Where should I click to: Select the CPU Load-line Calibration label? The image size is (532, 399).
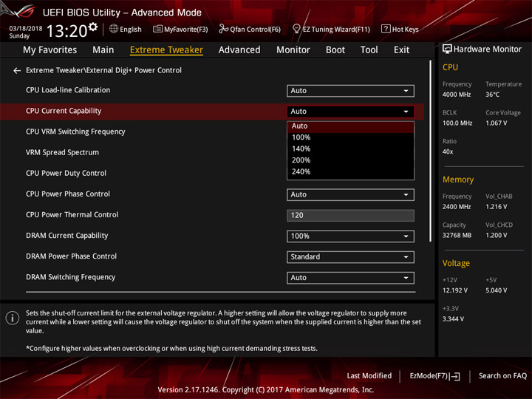pos(68,90)
